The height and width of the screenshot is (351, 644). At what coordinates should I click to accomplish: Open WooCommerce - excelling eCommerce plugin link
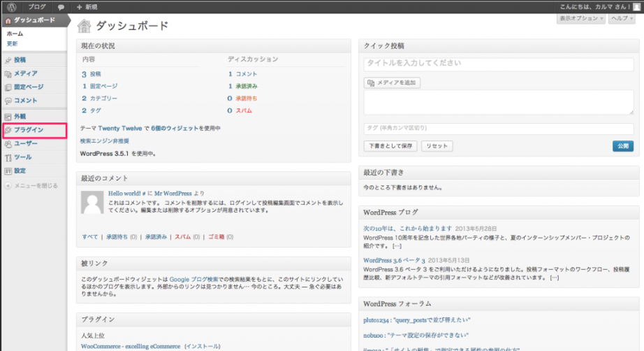(x=131, y=347)
